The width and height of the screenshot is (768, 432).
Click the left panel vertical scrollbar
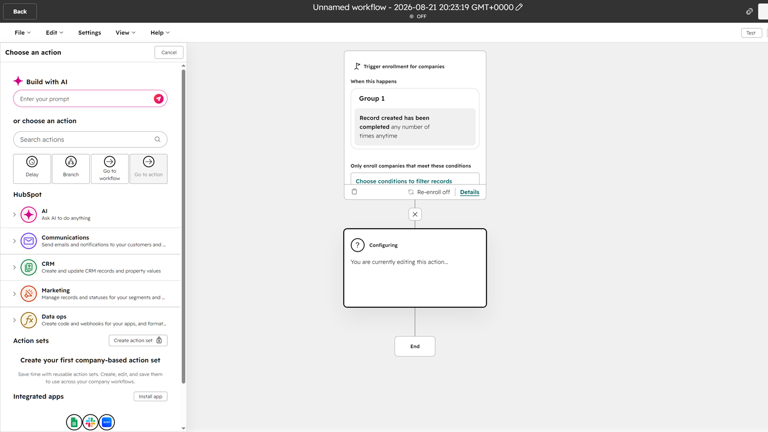pyautogui.click(x=184, y=225)
